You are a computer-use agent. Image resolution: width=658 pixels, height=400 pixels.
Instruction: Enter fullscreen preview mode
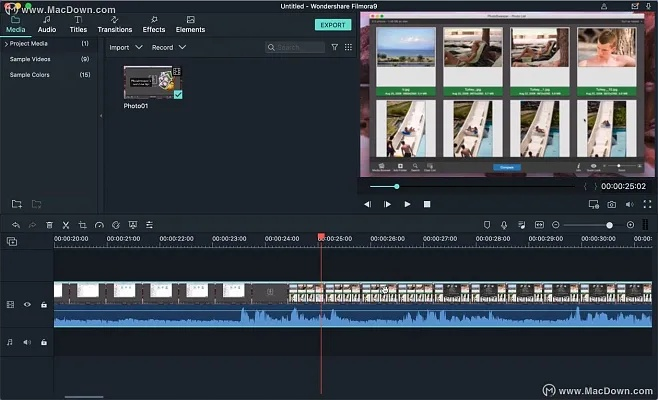(x=647, y=204)
